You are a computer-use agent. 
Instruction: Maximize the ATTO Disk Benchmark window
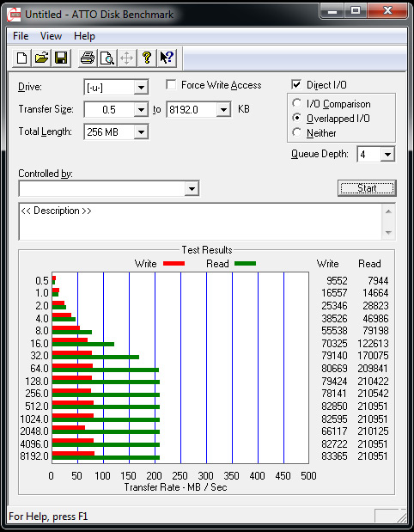[356, 11]
